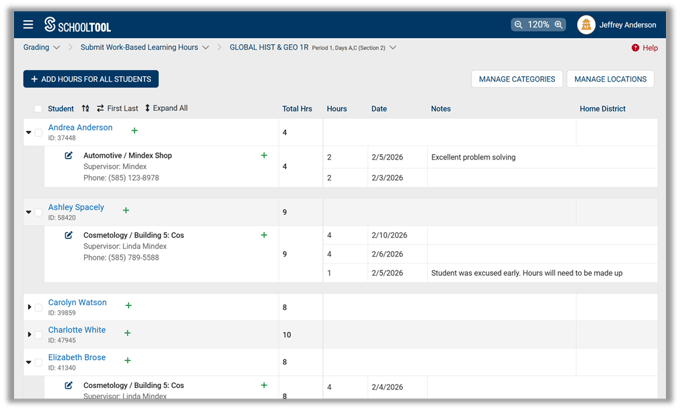Click Add Hours For All Students button
This screenshot has height=410, width=680.
click(91, 79)
